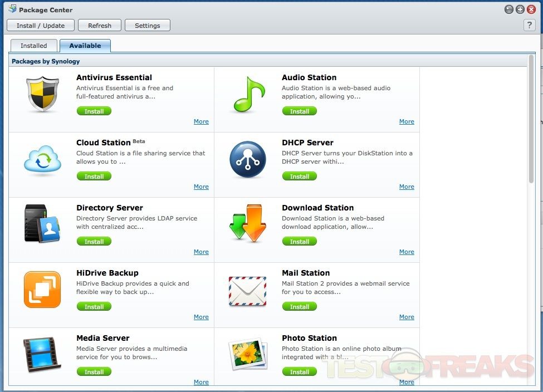The height and width of the screenshot is (392, 543).
Task: Click the Media Server film icon
Action: tap(42, 354)
